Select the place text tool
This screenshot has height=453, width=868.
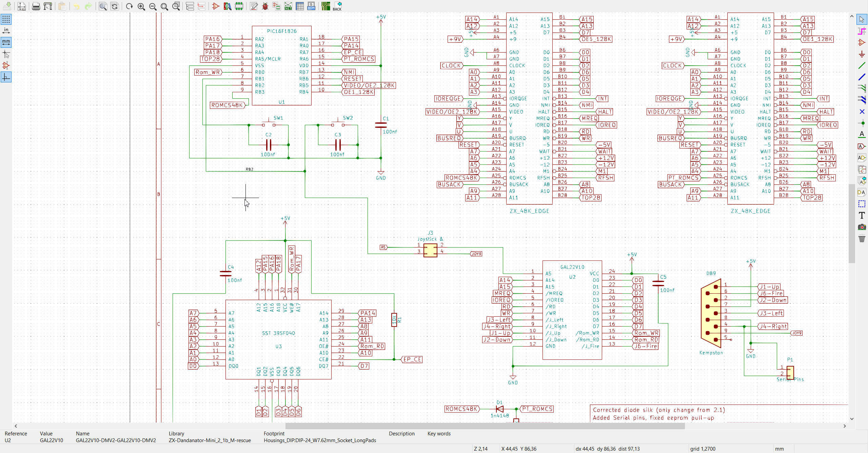[862, 215]
